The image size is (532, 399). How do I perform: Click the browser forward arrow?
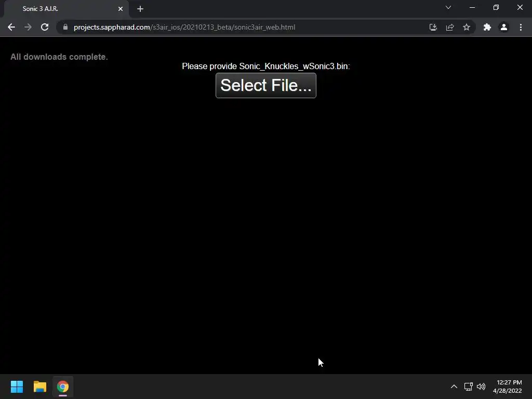click(x=28, y=27)
